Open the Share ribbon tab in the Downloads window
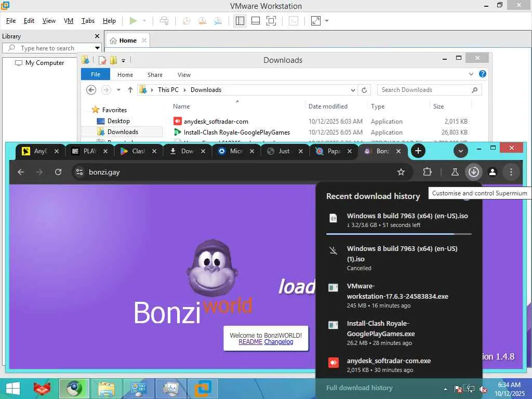The image size is (532, 399). click(x=155, y=75)
